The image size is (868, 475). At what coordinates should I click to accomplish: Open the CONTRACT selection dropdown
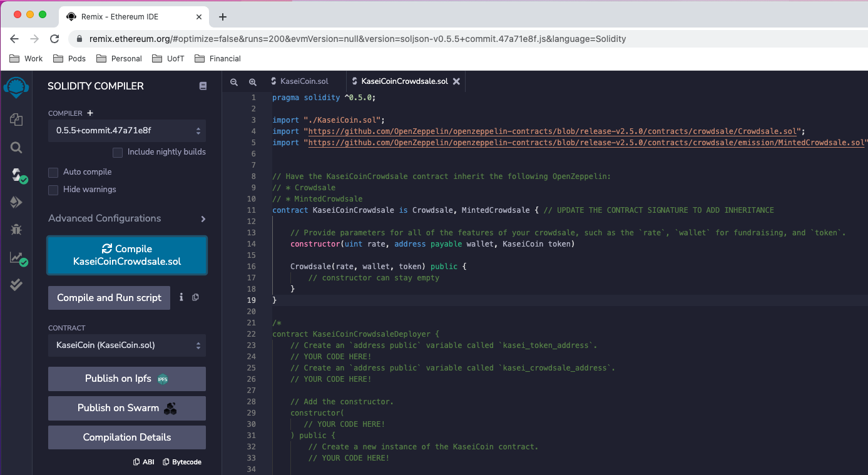pyautogui.click(x=126, y=345)
